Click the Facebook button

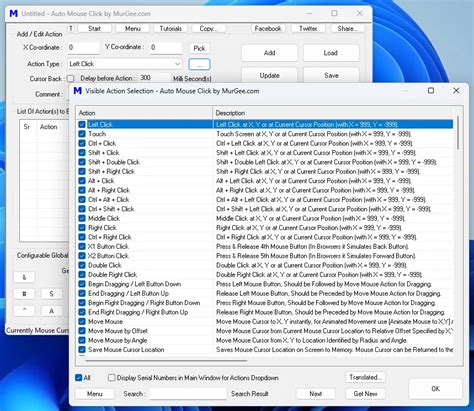tap(268, 28)
